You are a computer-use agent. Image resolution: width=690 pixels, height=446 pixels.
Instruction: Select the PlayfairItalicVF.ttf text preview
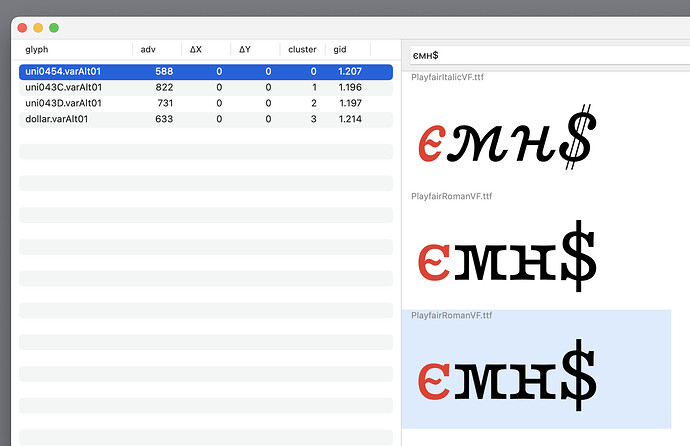pyautogui.click(x=536, y=131)
